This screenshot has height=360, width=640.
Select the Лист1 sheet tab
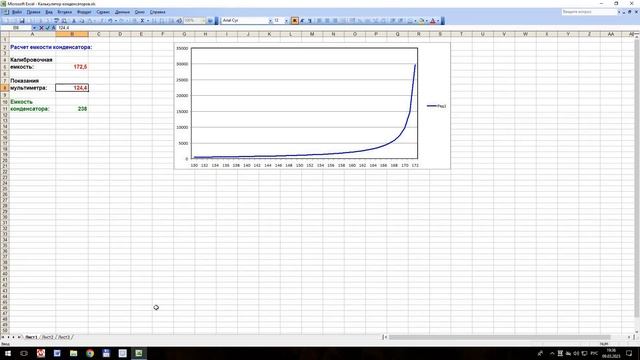[31, 337]
